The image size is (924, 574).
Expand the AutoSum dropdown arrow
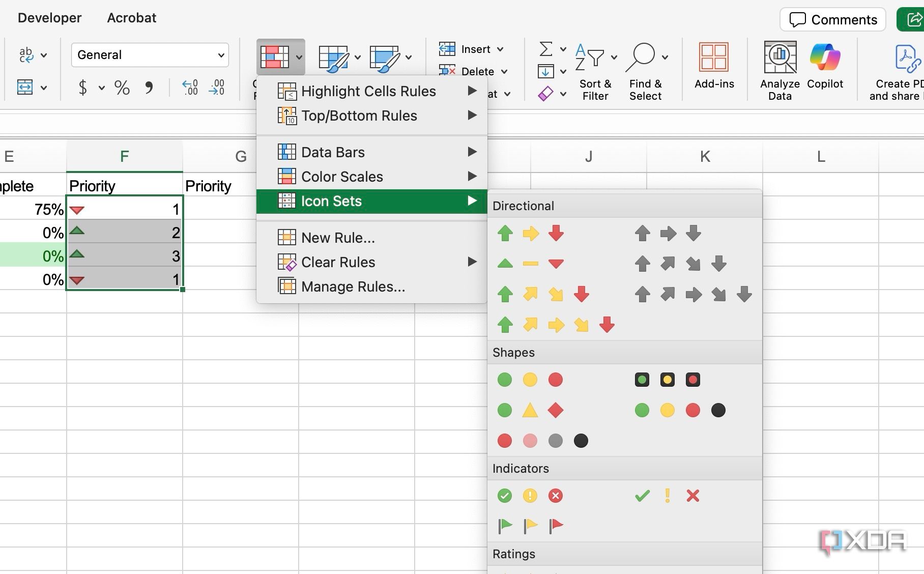(563, 49)
